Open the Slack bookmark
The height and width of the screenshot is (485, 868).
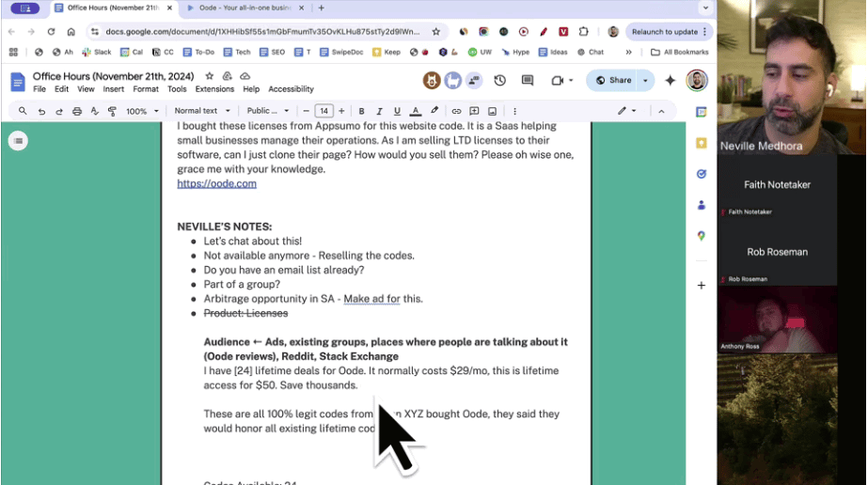(x=96, y=52)
